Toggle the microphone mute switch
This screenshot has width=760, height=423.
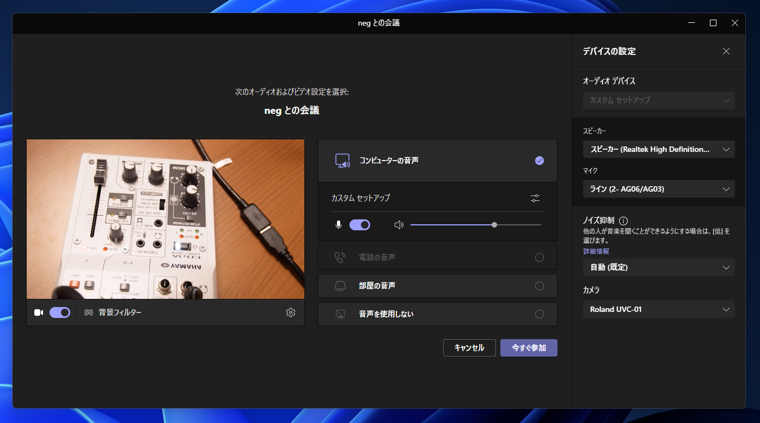point(360,225)
